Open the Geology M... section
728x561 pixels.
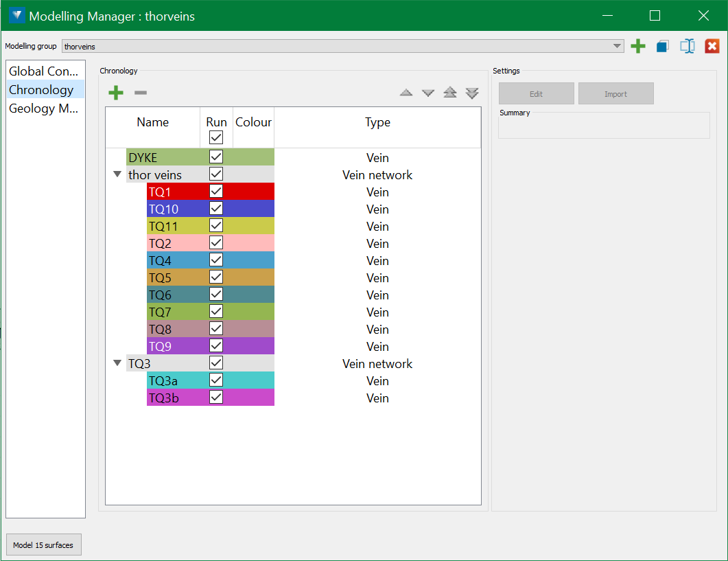(45, 108)
